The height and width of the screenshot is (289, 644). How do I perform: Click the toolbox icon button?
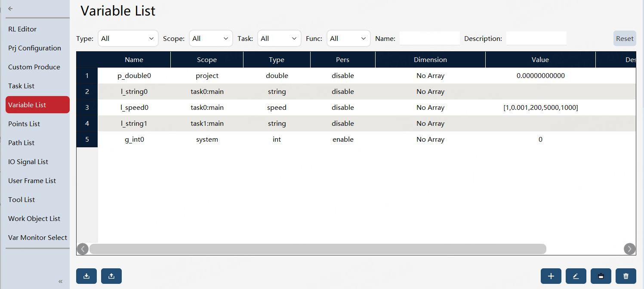click(601, 276)
